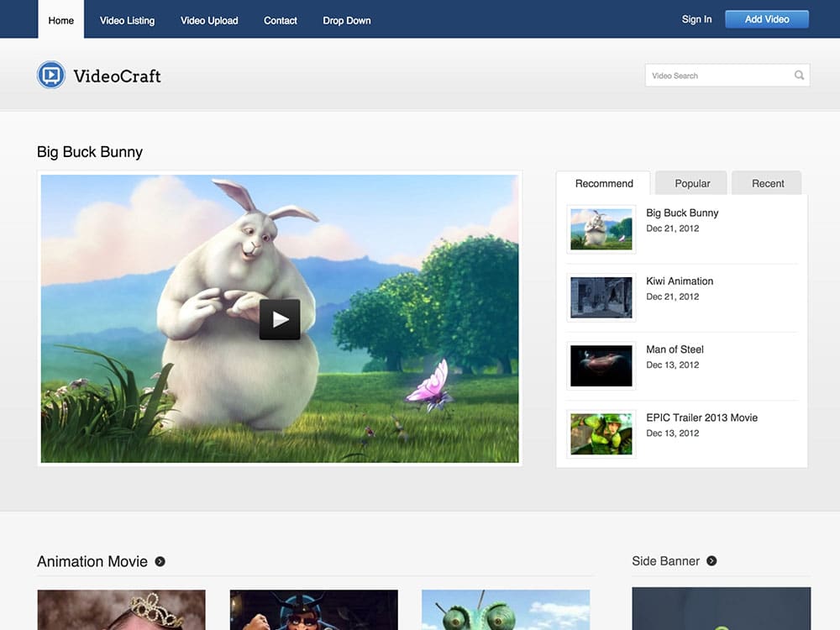
Task: Go to Video Listing page
Action: click(127, 20)
